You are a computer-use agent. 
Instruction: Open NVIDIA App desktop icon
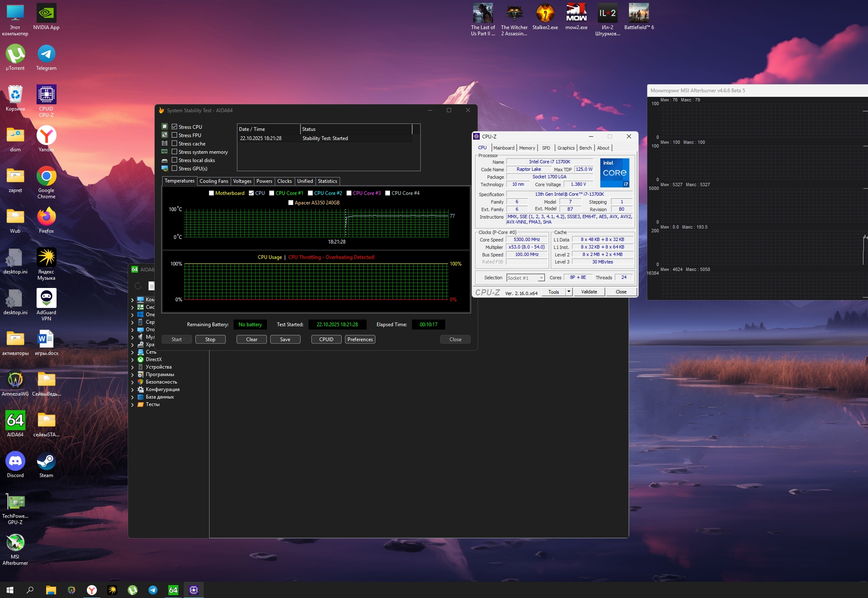pyautogui.click(x=46, y=14)
